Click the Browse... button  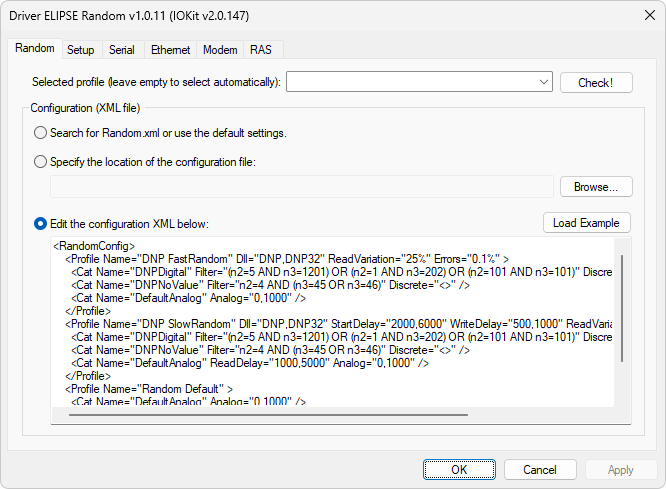coord(596,187)
